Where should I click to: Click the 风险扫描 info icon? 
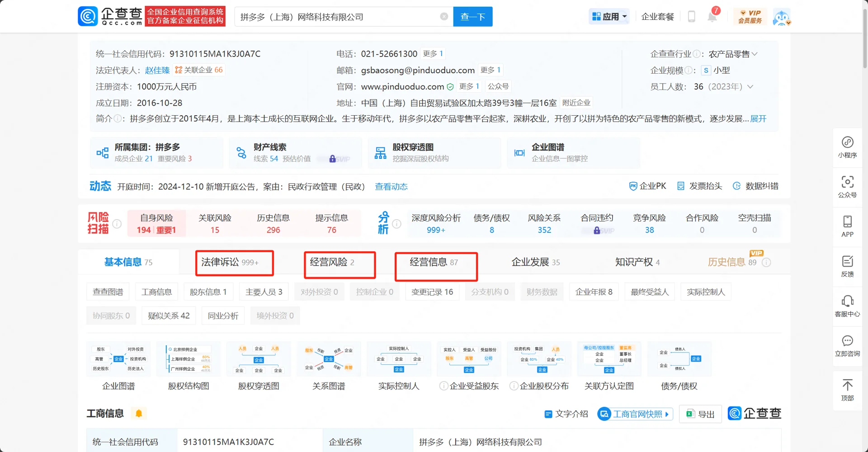tap(117, 224)
